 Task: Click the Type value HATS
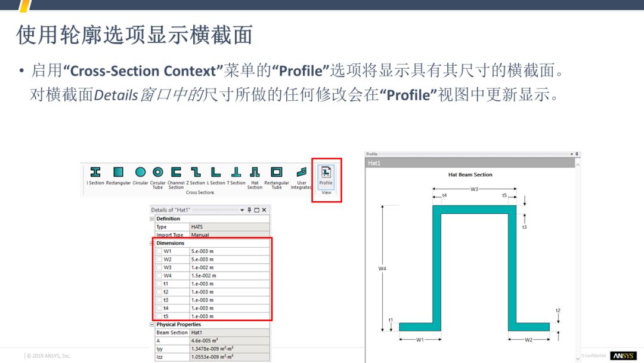click(230, 227)
